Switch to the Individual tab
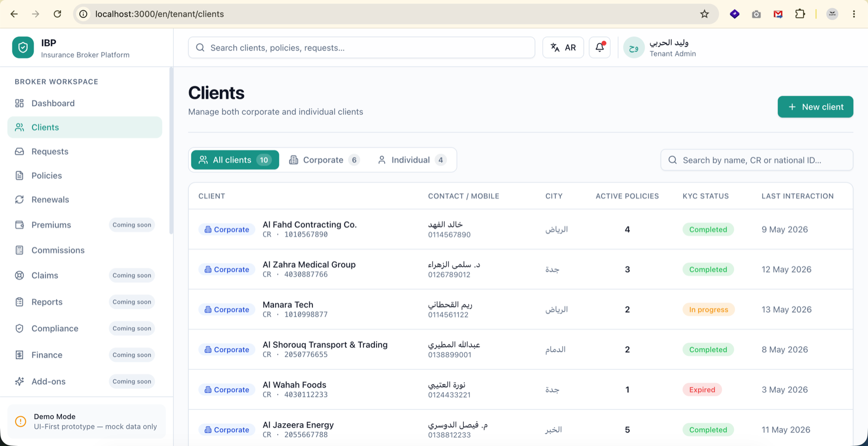 [x=412, y=160]
